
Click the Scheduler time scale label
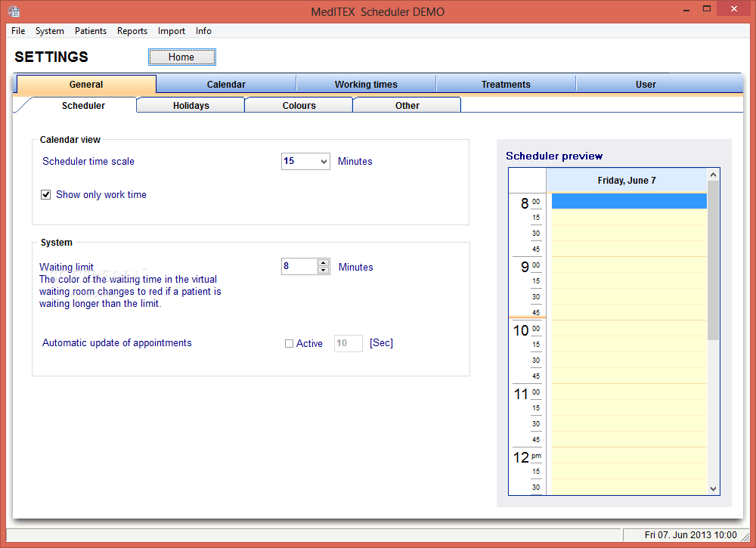click(x=88, y=162)
